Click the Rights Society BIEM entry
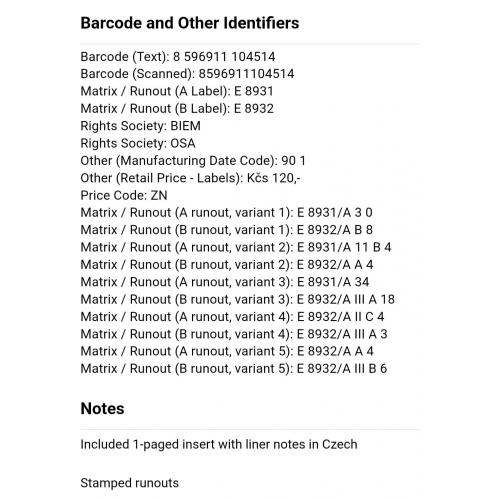The image size is (500, 500). click(141, 126)
